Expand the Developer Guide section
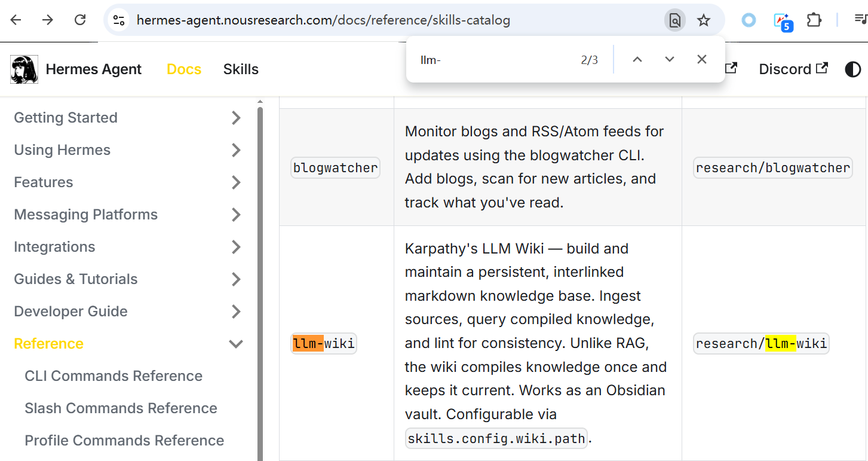The height and width of the screenshot is (461, 868). [x=236, y=312]
